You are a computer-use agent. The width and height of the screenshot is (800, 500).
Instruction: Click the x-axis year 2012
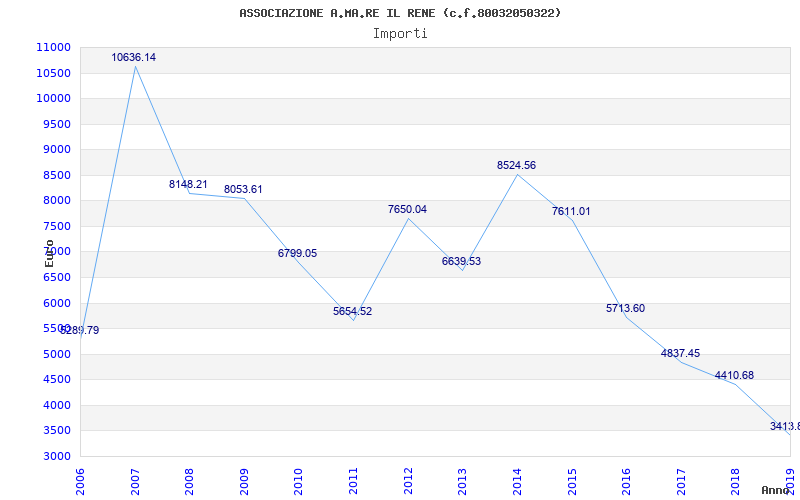click(x=408, y=482)
